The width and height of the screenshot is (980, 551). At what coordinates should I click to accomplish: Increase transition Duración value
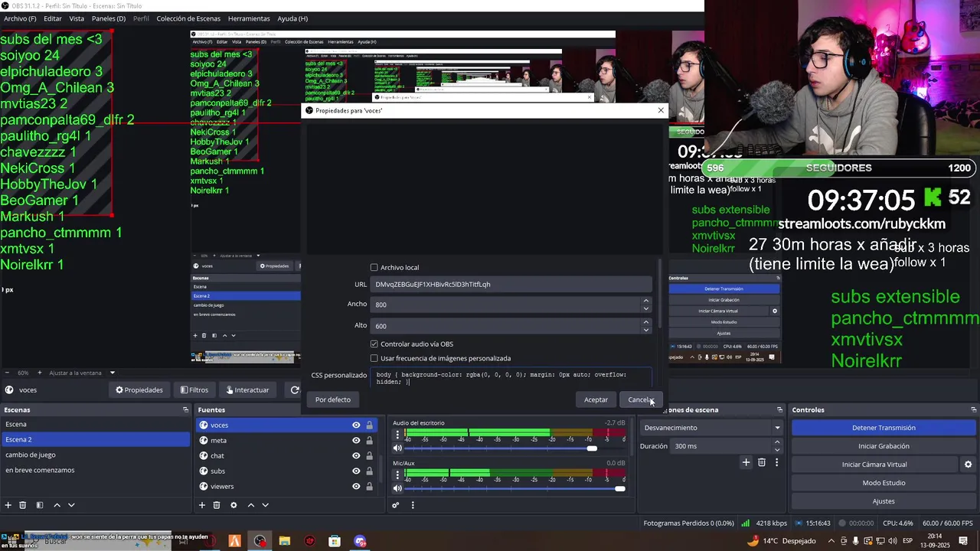777,442
